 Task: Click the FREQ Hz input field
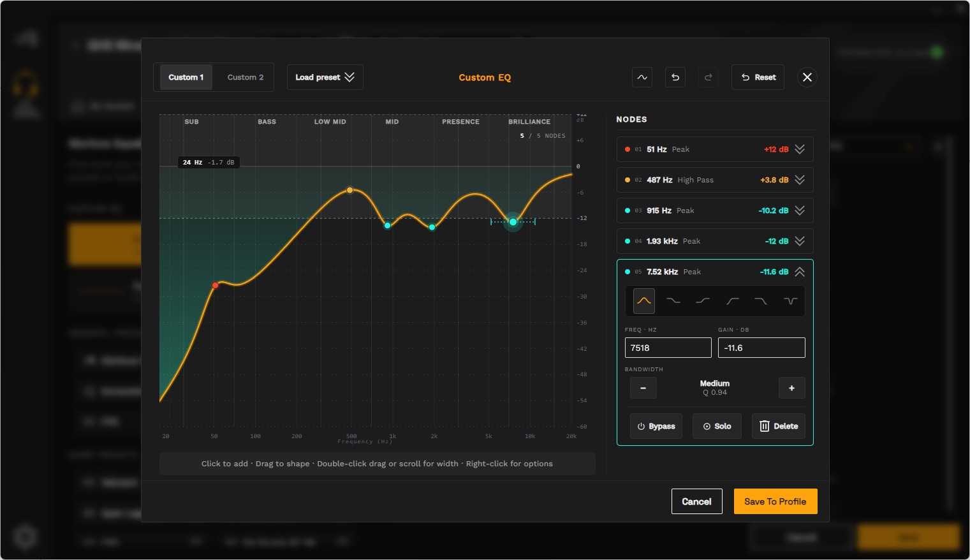coord(668,348)
